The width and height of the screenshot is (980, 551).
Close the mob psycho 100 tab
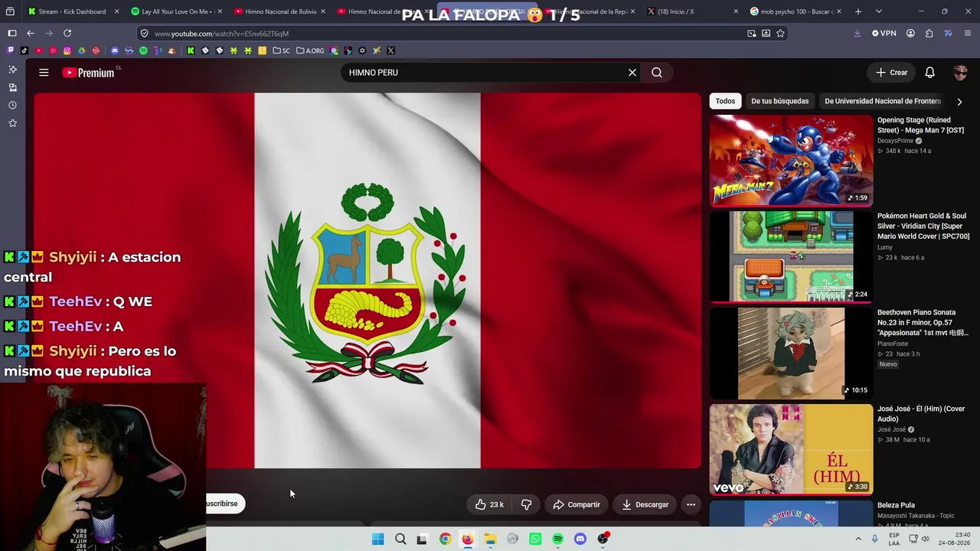coord(840,11)
